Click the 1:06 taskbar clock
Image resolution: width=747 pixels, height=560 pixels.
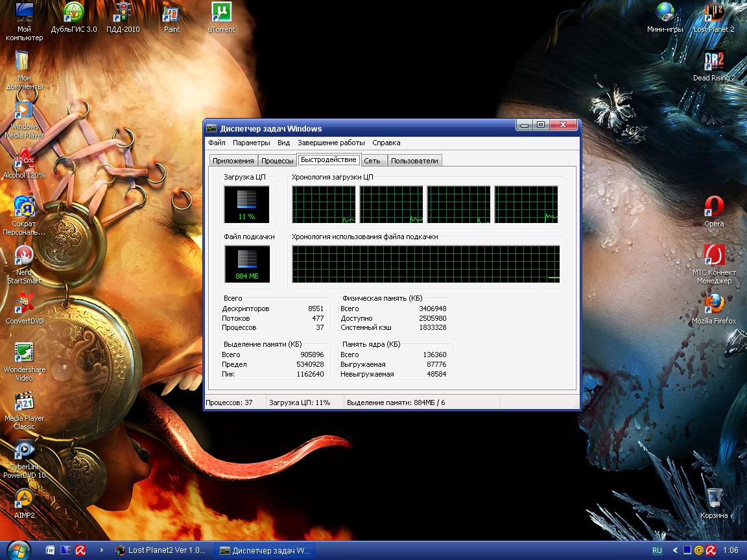[730, 550]
